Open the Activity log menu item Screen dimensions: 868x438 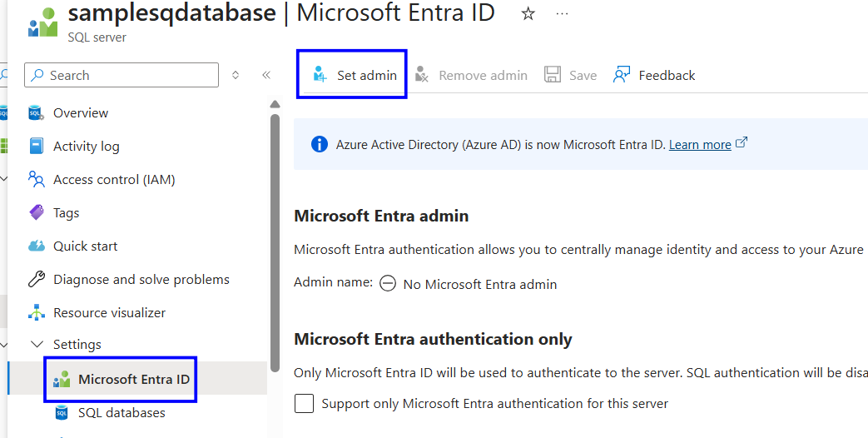86,147
